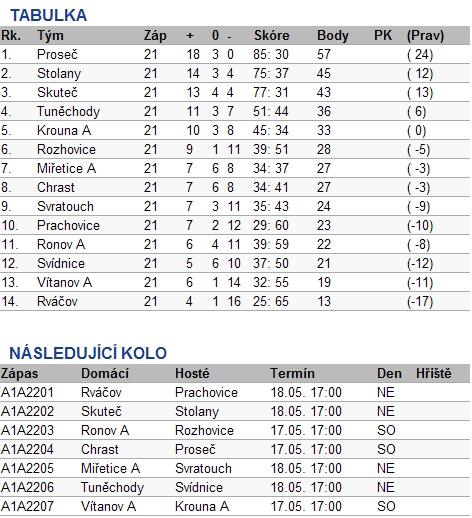This screenshot has height=518, width=472.
Task: Click the TABULKA heading
Action: pos(48,15)
